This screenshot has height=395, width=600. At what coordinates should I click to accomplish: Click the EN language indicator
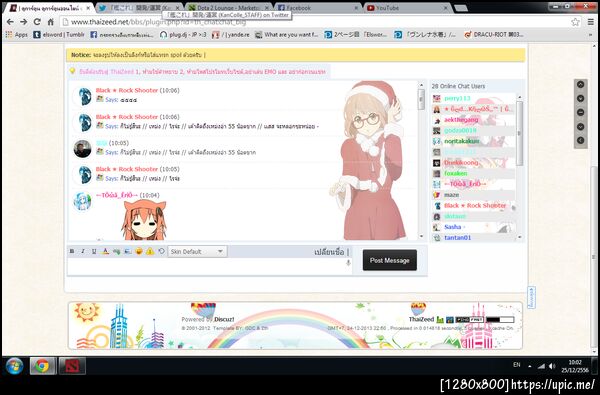pos(517,365)
